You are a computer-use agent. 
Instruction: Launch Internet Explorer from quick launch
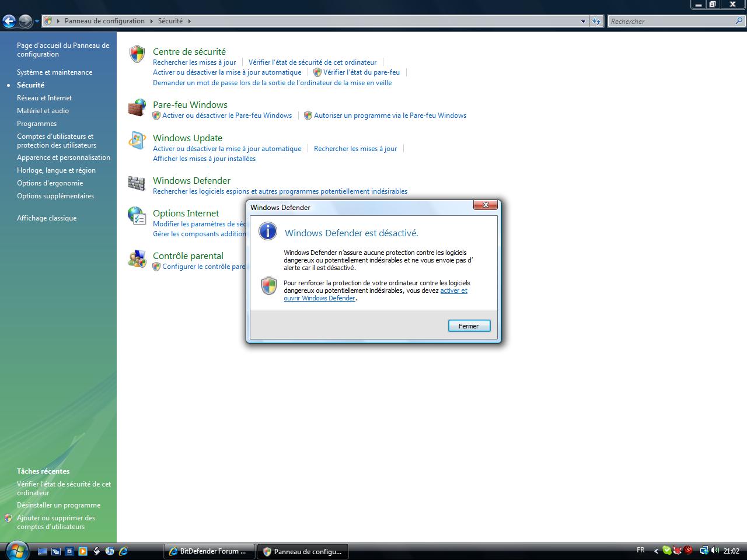pyautogui.click(x=123, y=551)
